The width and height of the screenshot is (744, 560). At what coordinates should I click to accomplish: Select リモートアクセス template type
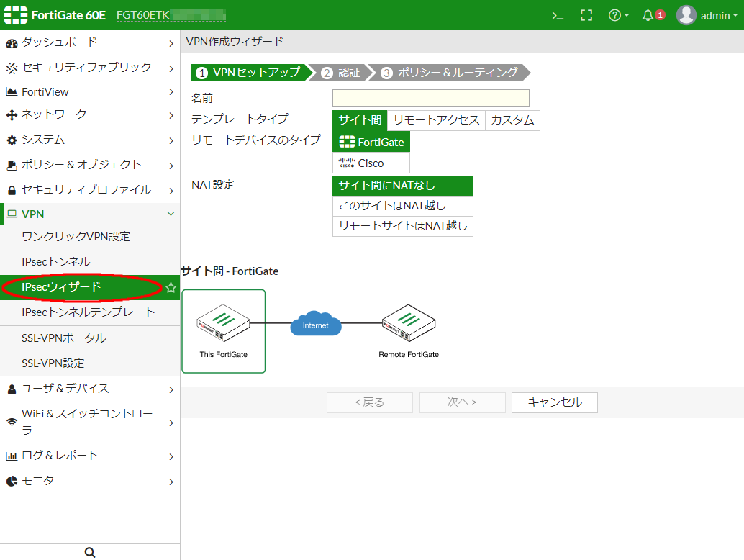click(x=436, y=120)
